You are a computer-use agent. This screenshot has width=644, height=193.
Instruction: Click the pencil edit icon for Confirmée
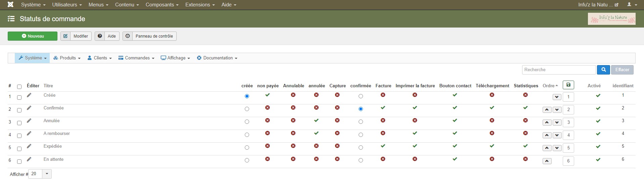29,108
